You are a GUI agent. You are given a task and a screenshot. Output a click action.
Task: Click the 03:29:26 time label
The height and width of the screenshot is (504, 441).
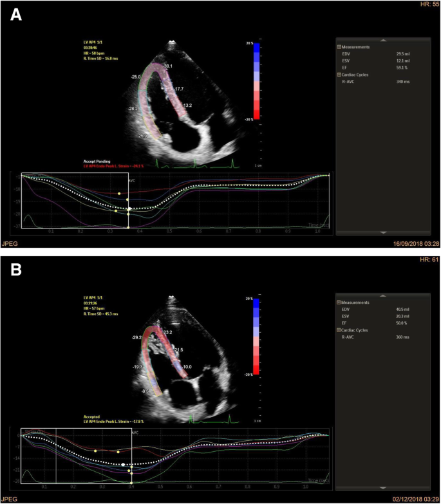90,303
